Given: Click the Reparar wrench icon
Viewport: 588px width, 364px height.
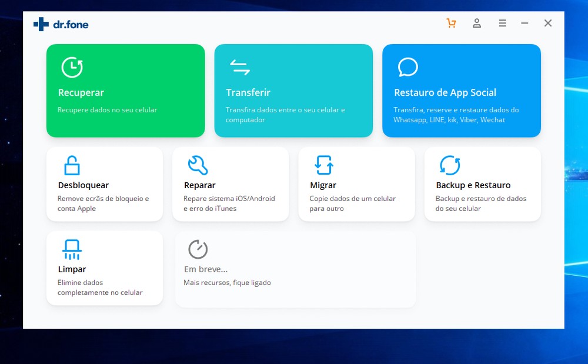Looking at the screenshot, I should [198, 166].
